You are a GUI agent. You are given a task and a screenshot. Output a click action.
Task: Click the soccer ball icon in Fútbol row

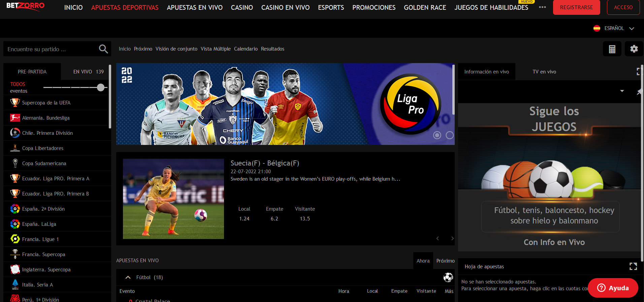coord(448,277)
